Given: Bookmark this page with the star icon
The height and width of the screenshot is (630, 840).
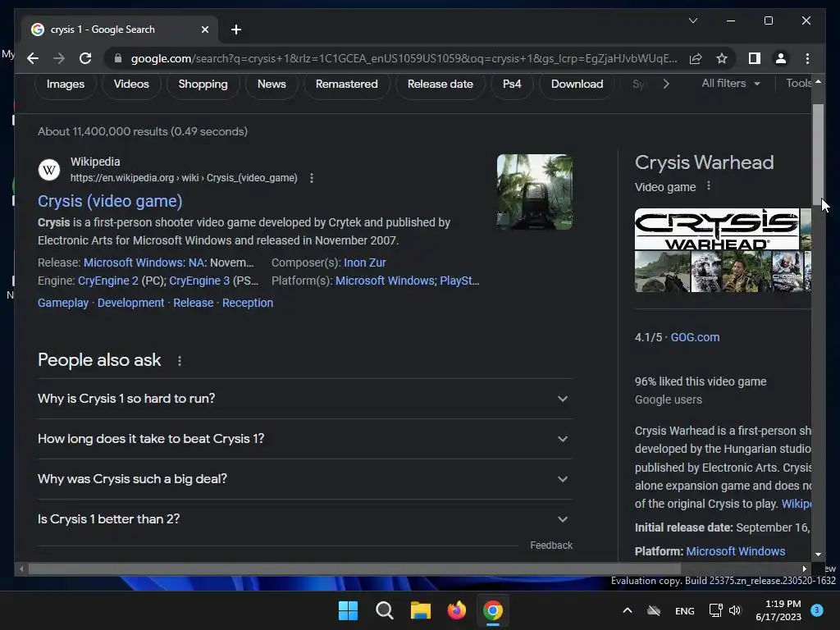Looking at the screenshot, I should click(x=722, y=58).
